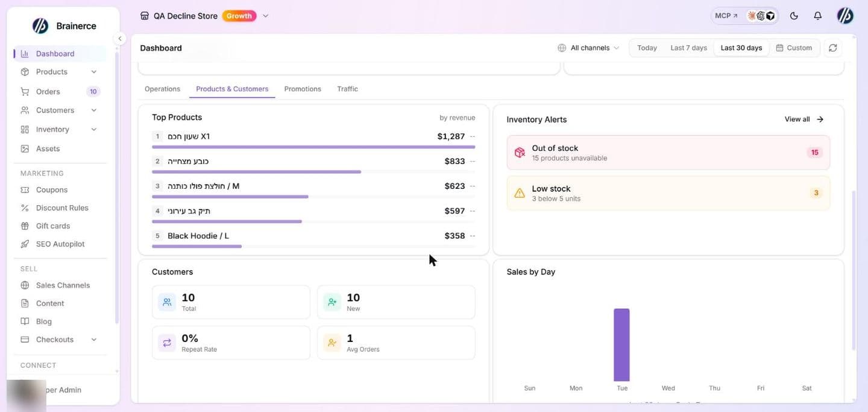Expand the Checkouts submenu chevron
The width and height of the screenshot is (868, 412).
93,340
